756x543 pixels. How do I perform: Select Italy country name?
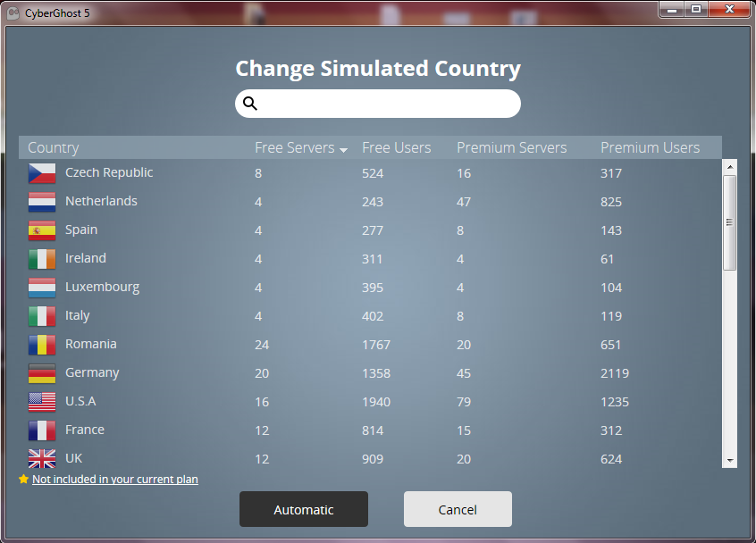[78, 315]
